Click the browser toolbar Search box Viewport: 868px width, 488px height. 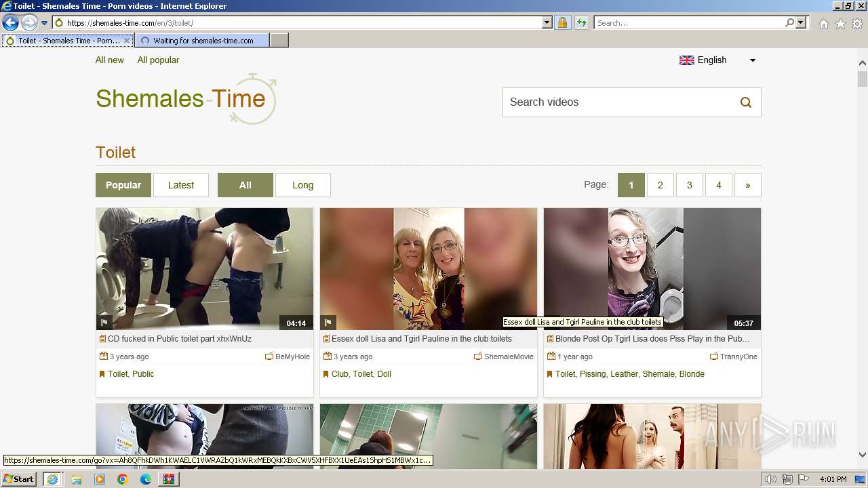[689, 23]
